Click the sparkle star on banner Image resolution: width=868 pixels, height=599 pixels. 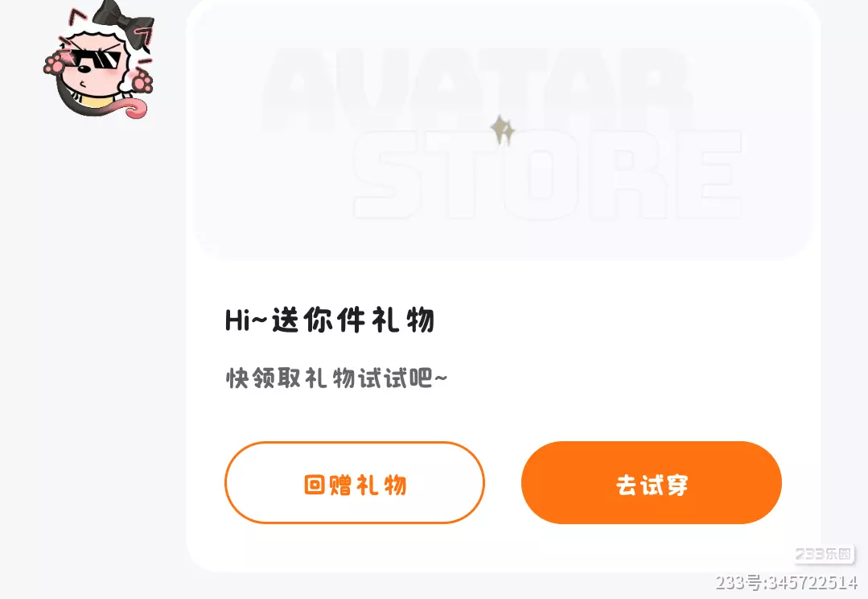point(503,130)
